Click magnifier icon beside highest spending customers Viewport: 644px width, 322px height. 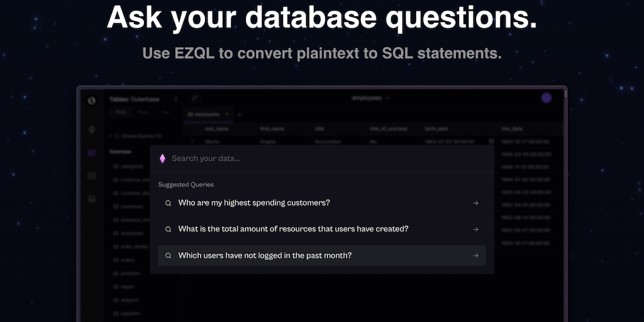point(168,203)
